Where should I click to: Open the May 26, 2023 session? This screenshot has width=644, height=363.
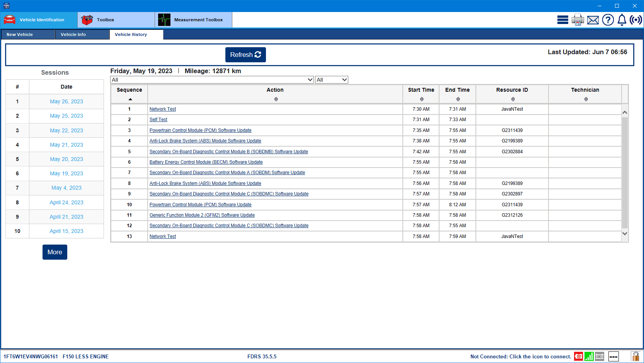pos(66,101)
